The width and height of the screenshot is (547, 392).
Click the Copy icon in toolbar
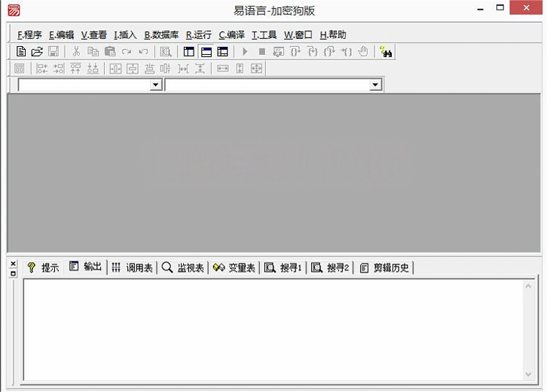(93, 52)
